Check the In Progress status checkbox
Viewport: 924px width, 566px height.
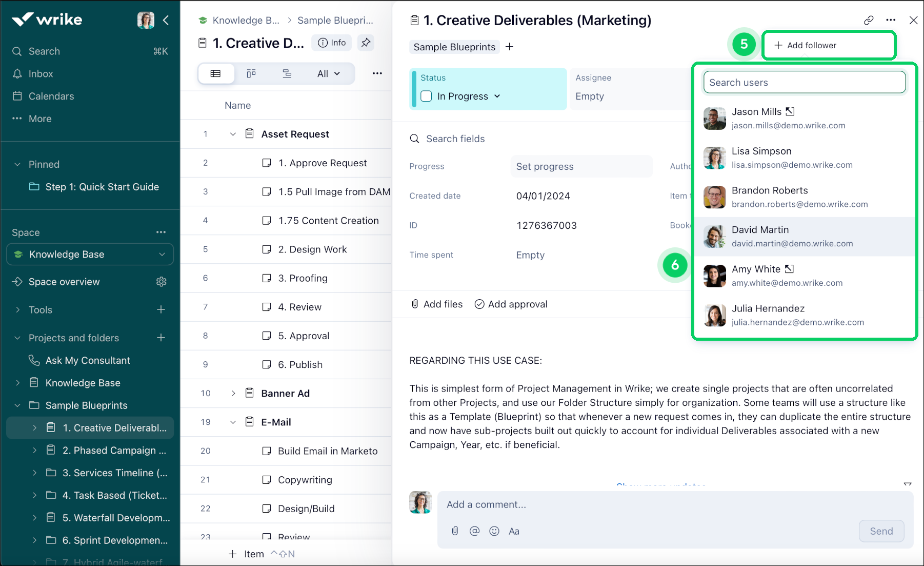426,96
